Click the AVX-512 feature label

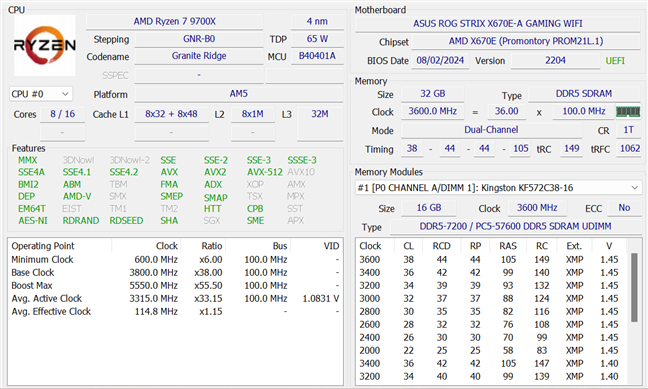264,172
